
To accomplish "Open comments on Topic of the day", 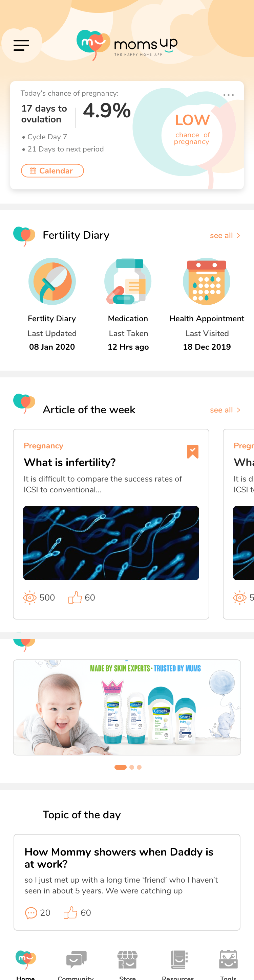I will pyautogui.click(x=31, y=912).
